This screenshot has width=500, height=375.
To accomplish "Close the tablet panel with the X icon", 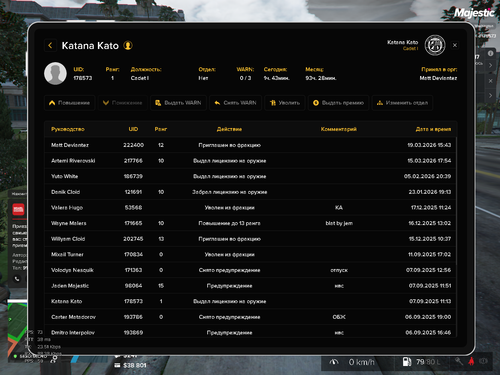I will coord(455,45).
